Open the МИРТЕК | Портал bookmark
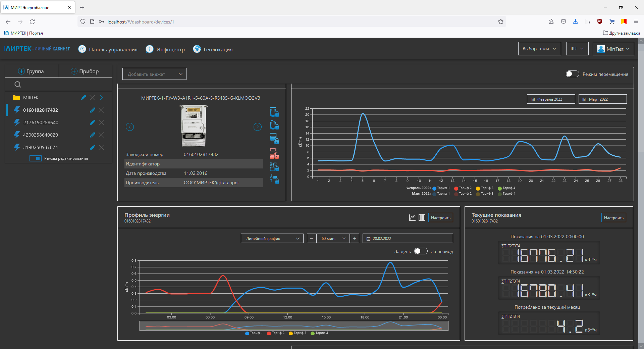The width and height of the screenshot is (644, 349). [x=23, y=33]
